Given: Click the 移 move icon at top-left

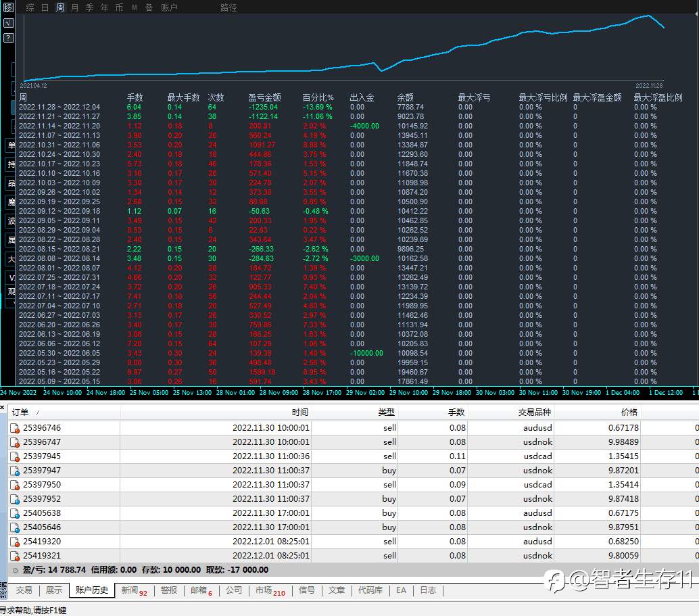Looking at the screenshot, I should click(x=8, y=7).
